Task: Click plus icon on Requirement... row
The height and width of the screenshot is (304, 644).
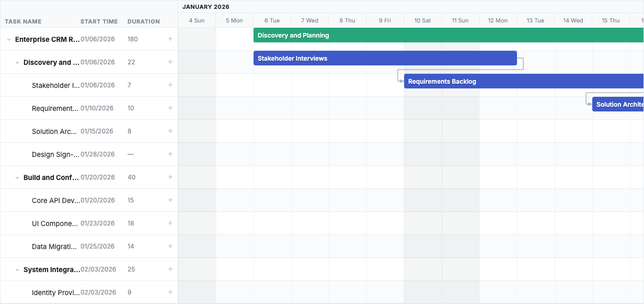Action: 170,108
